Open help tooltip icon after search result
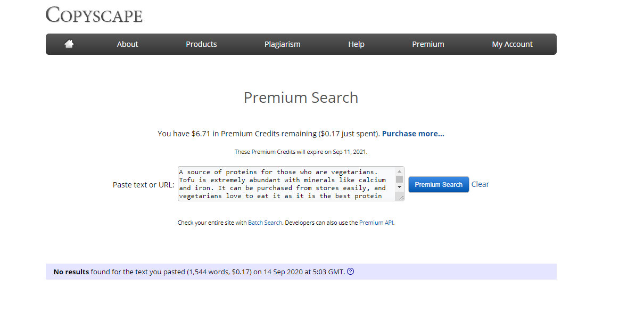This screenshot has height=311, width=644. [350, 272]
